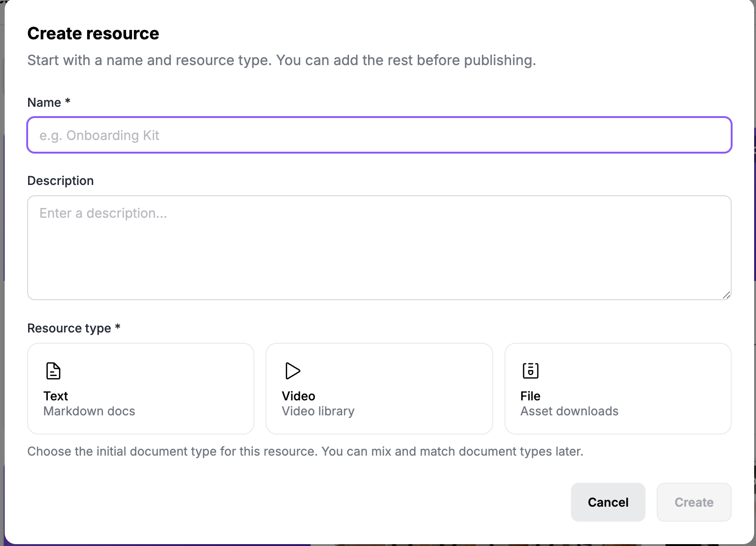Choose the Video library resource type card
Viewport: 756px width, 546px height.
point(379,389)
